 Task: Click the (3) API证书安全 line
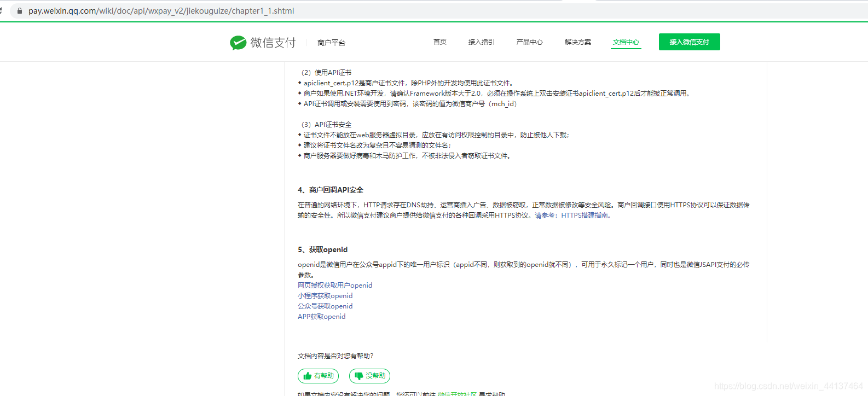pos(326,125)
